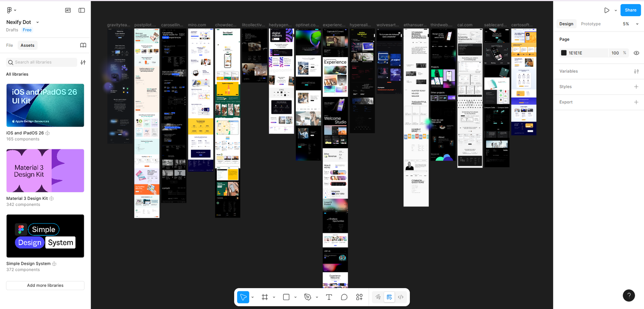Screen dimensions: 644x309
Task: Open the Figma main menu dropdown
Action: pyautogui.click(x=11, y=10)
